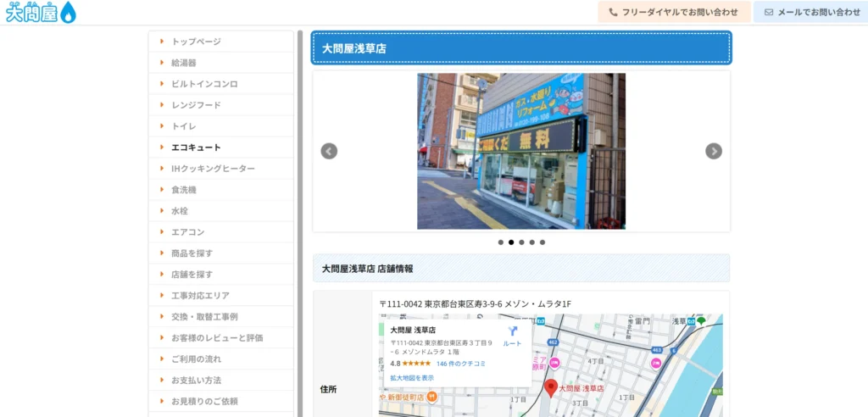This screenshot has width=868, height=417.
Task: Click the envelope icon for mail inquiry
Action: (769, 13)
